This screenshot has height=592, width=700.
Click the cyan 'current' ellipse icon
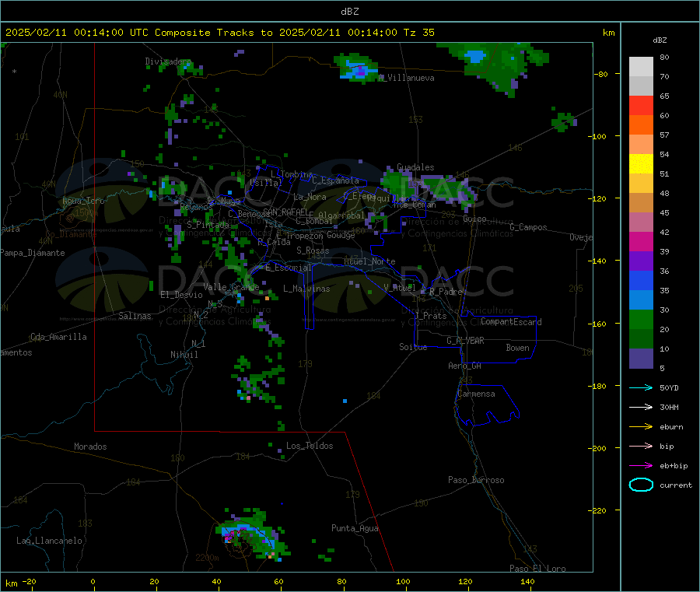tap(641, 485)
